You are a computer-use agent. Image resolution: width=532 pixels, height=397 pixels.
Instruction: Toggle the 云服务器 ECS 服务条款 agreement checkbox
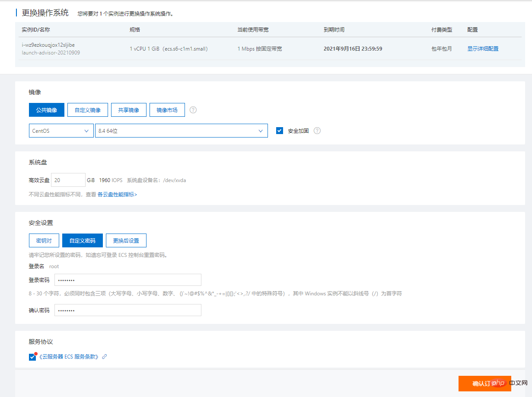(x=32, y=357)
